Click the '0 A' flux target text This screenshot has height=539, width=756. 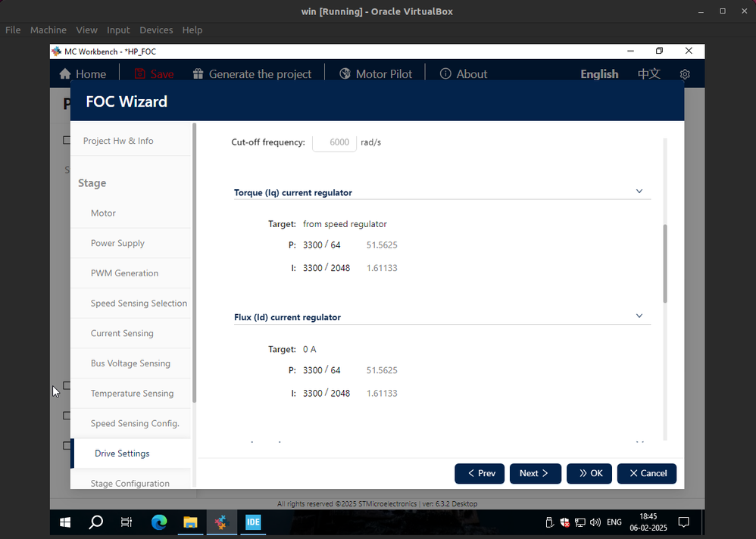coord(310,349)
